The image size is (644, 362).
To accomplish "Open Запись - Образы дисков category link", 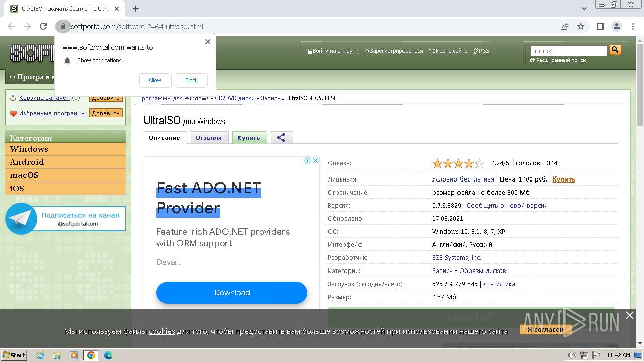I will point(469,270).
